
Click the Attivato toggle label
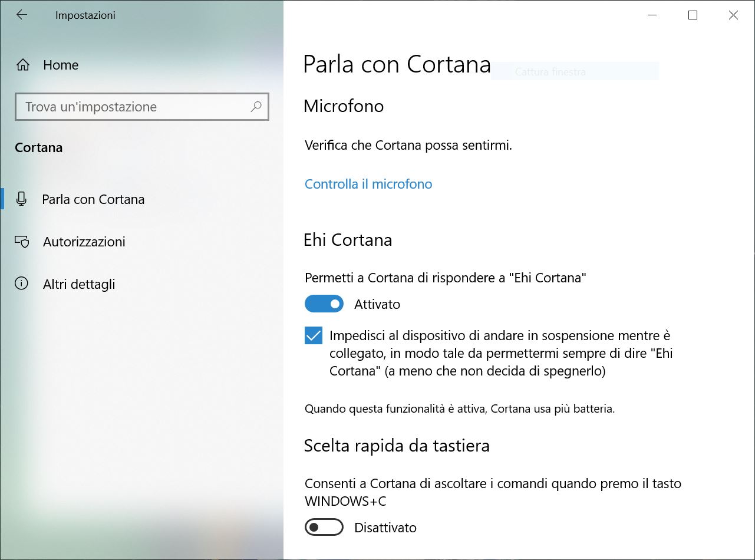click(377, 305)
